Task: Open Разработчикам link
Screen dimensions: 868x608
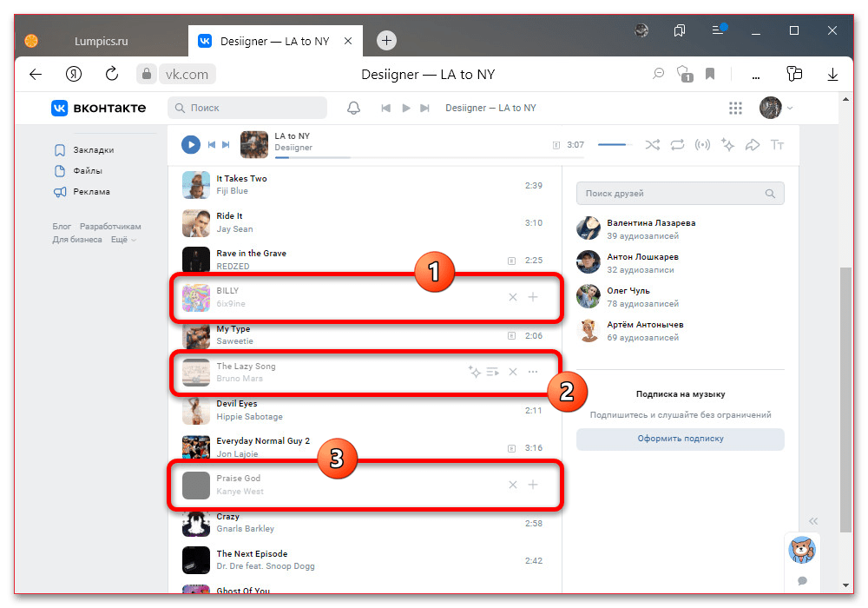Action: pos(110,227)
